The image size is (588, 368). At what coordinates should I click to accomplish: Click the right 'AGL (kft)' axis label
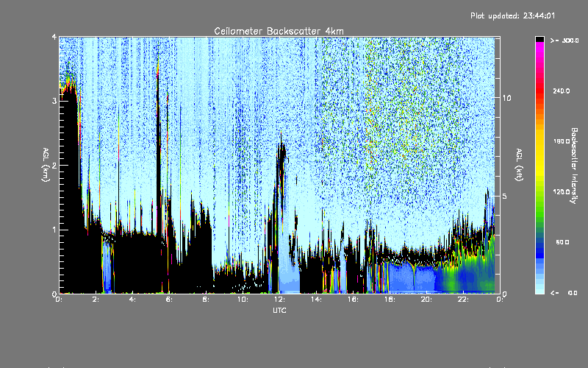pyautogui.click(x=520, y=165)
